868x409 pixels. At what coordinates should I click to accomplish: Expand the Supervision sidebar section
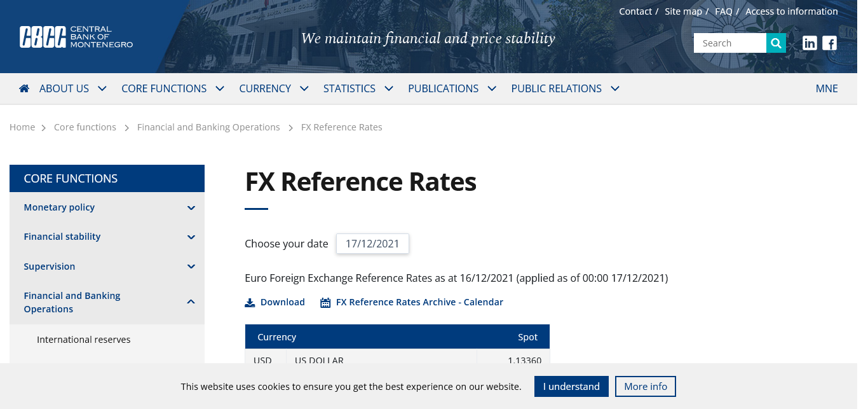191,267
